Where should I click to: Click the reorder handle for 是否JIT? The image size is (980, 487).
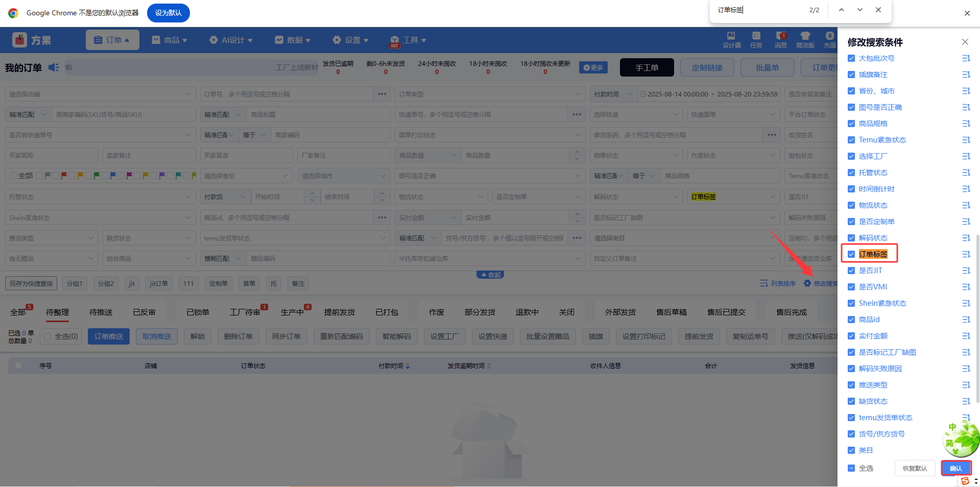(966, 271)
